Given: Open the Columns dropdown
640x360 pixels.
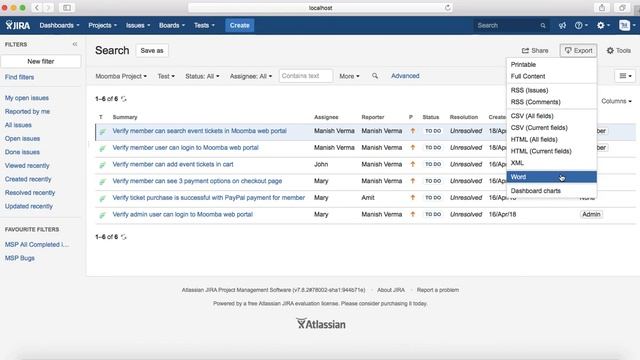Looking at the screenshot, I should (x=616, y=101).
